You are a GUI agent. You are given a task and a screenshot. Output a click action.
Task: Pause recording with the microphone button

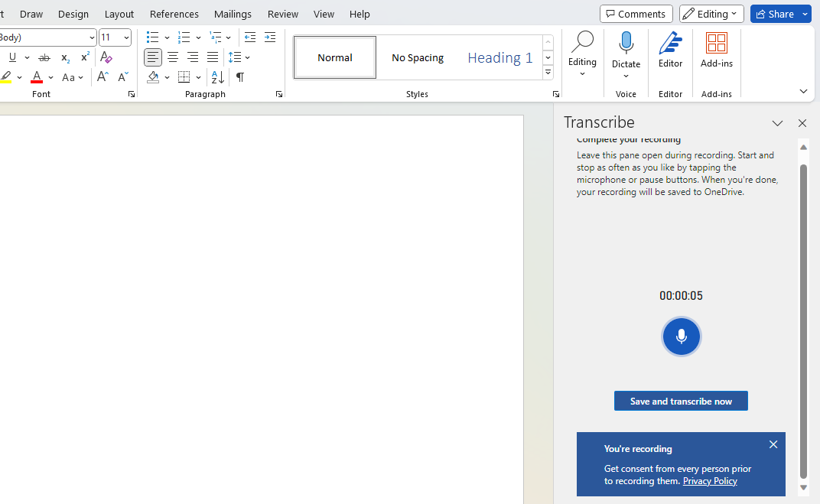(681, 337)
